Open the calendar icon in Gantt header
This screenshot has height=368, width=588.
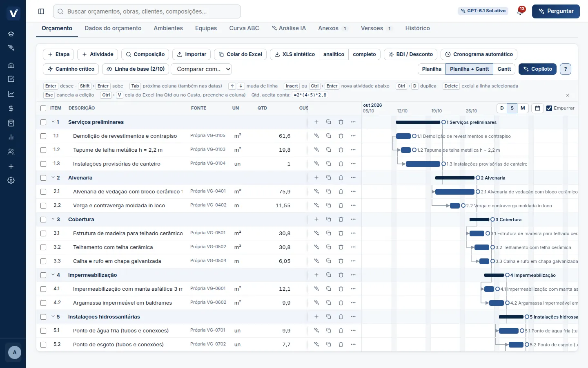(538, 108)
